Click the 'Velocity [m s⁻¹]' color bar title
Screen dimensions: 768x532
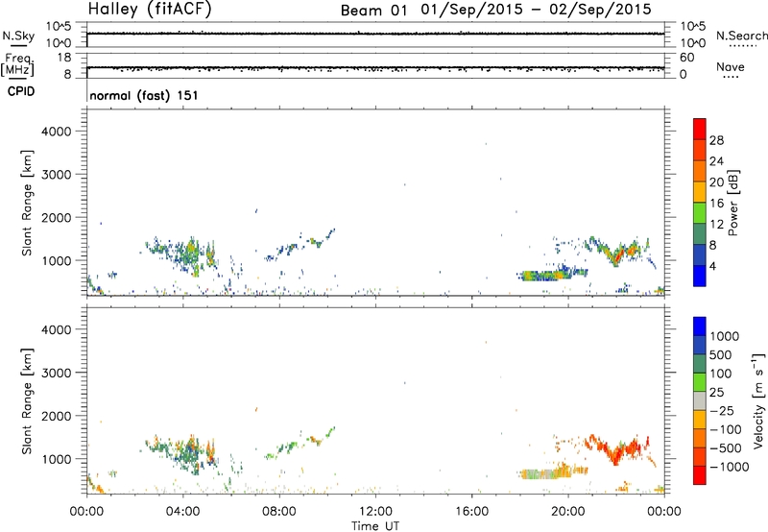point(758,400)
